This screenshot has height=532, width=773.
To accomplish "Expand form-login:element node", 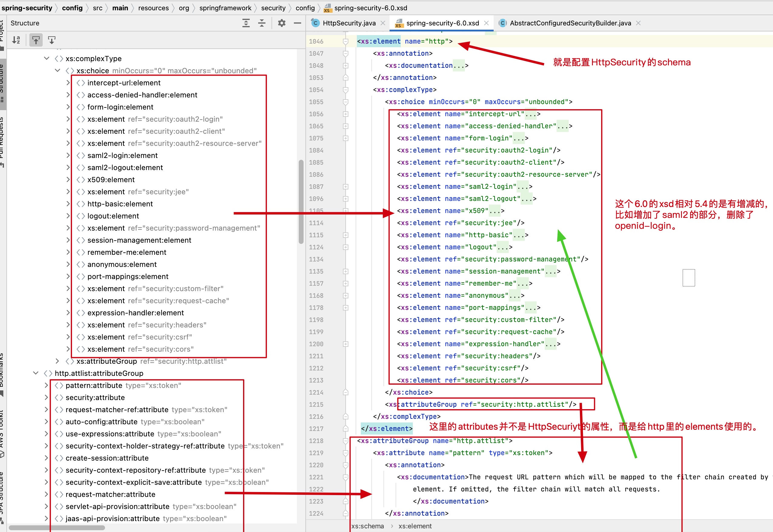I will pos(68,107).
